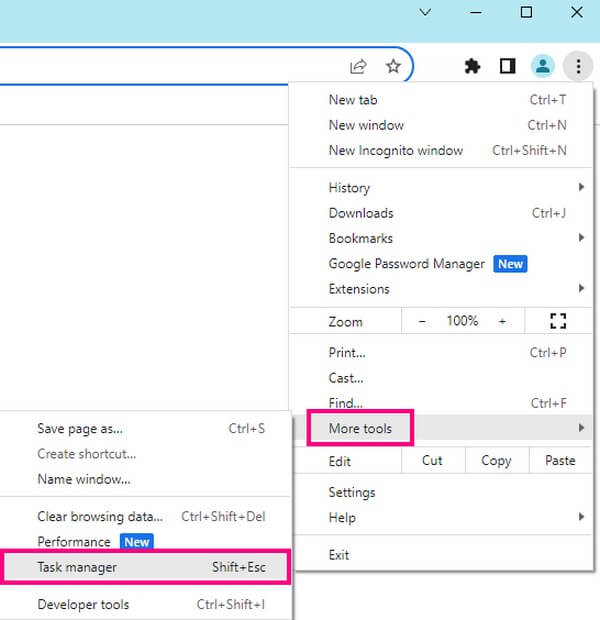The width and height of the screenshot is (600, 620).
Task: Increase zoom with the plus button
Action: [502, 321]
